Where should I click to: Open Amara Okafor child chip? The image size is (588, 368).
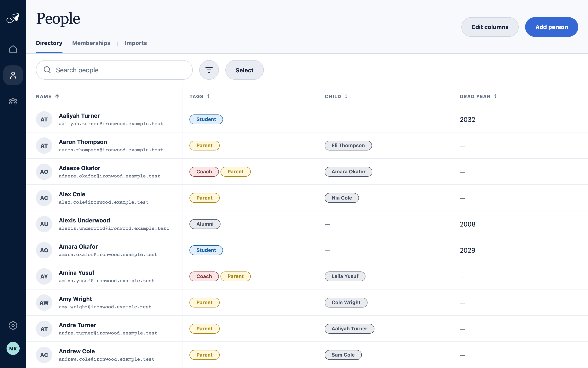[348, 172]
